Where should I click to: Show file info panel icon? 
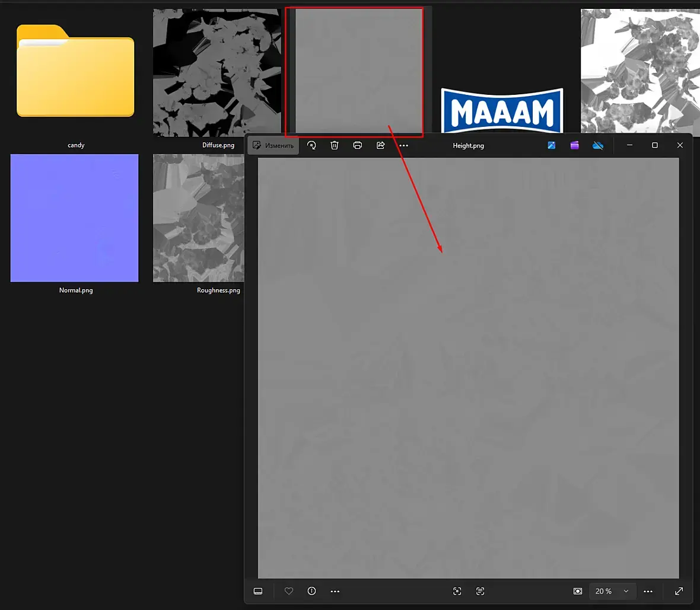tap(311, 591)
